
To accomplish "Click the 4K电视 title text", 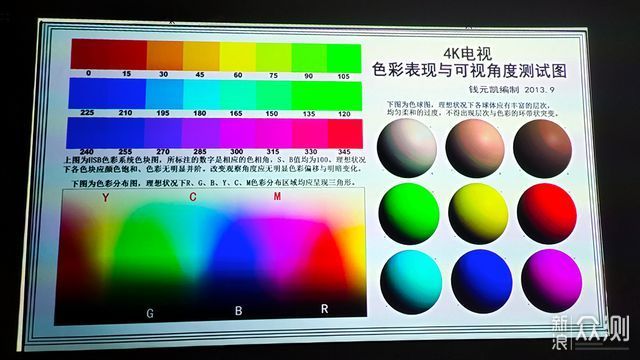I will point(468,53).
